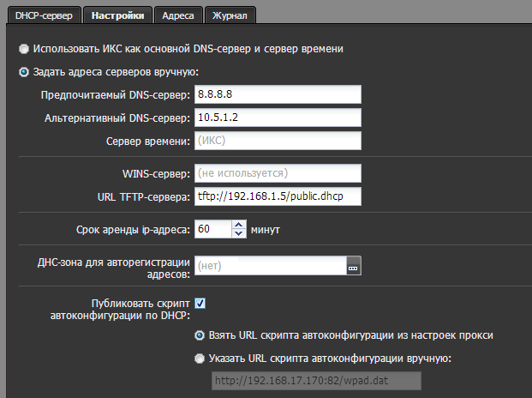This screenshot has width=532, height=398.
Task: Click the time server field
Action: tap(278, 141)
